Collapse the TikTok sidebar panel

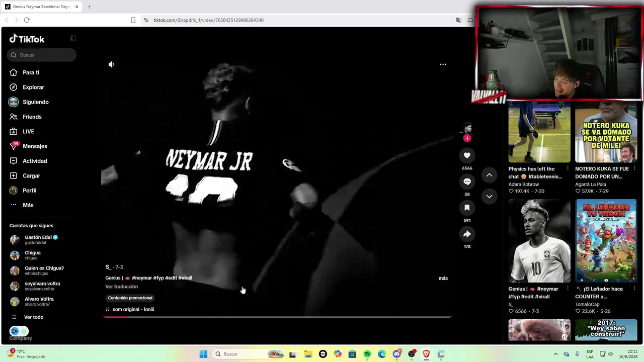pos(73,38)
